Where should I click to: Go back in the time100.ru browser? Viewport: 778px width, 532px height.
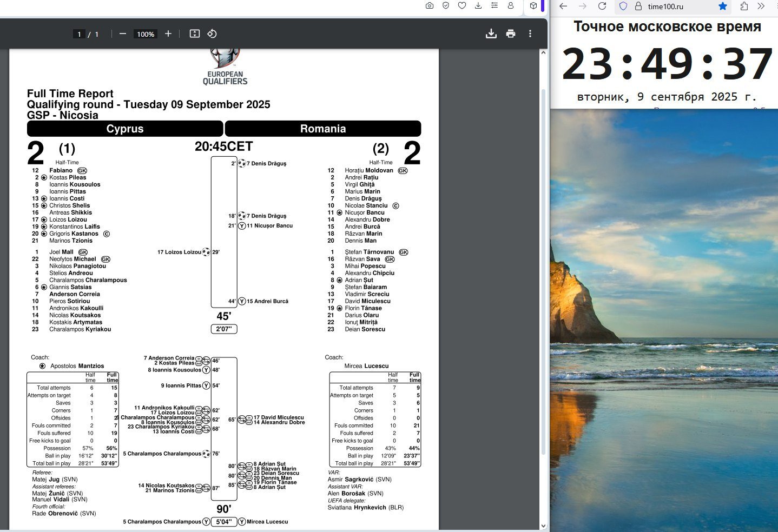[563, 6]
